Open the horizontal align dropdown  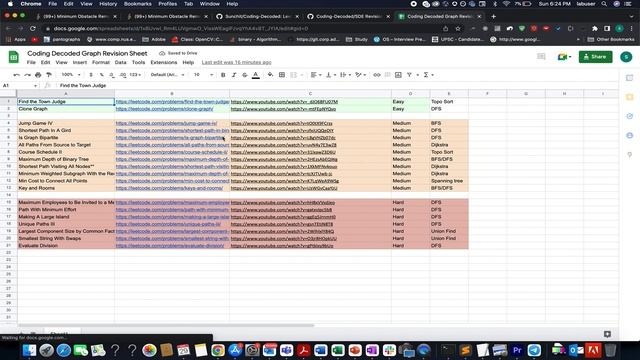coord(316,75)
